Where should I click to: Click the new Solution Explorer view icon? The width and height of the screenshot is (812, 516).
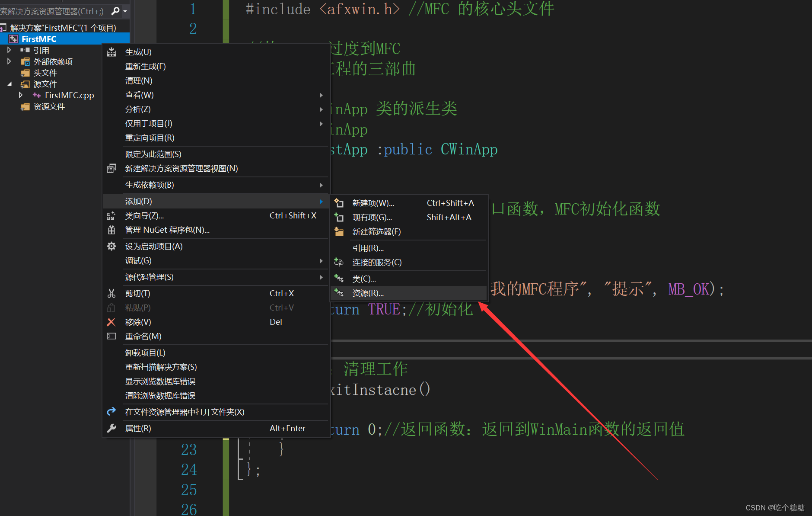[111, 168]
